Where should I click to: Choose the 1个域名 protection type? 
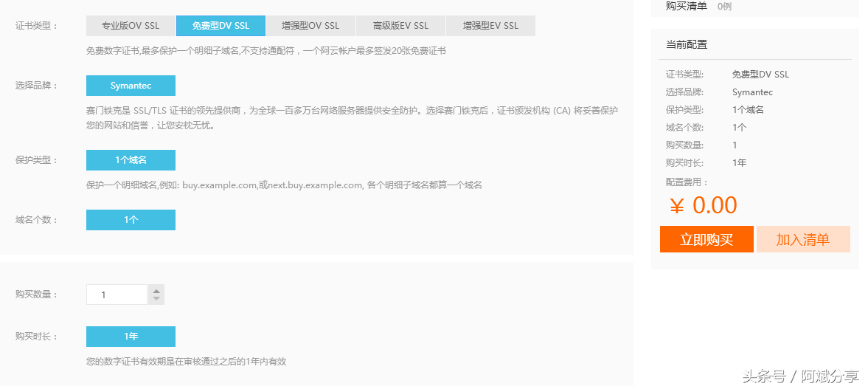(x=131, y=160)
